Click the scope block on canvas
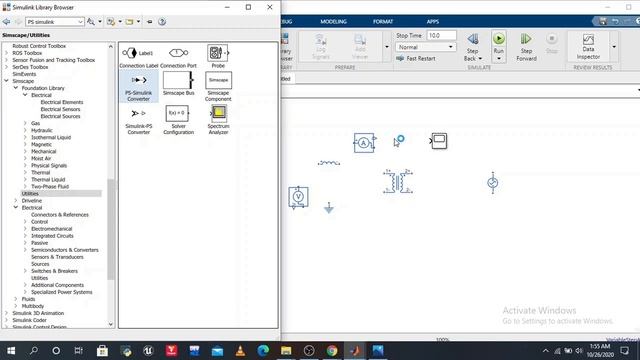This screenshot has width=640, height=360. [x=439, y=141]
